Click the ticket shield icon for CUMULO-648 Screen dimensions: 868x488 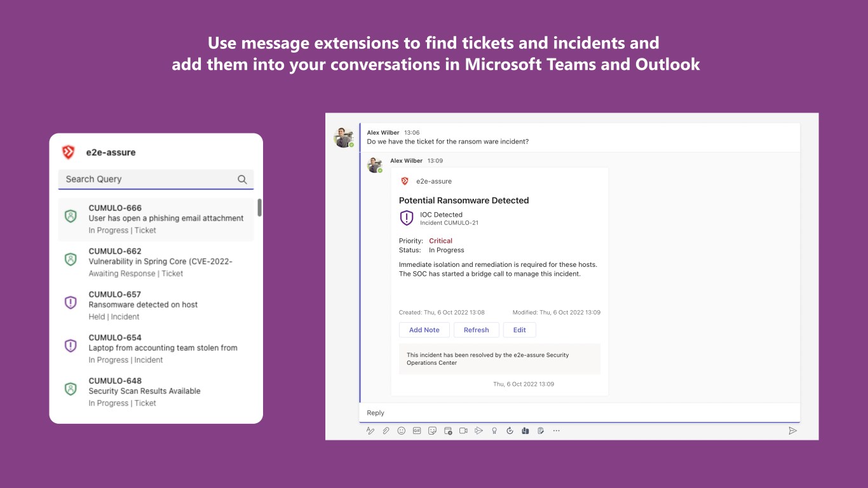[71, 389]
